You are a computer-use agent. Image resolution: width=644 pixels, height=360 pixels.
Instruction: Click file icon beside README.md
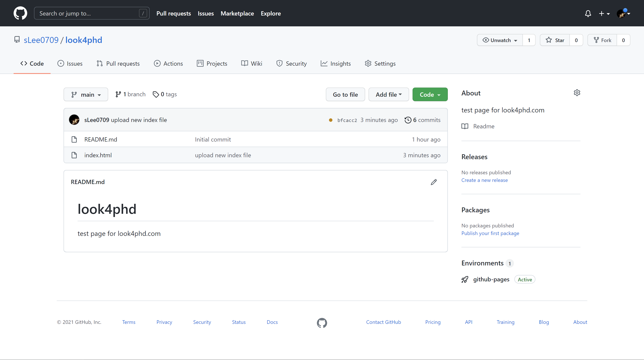click(x=74, y=139)
